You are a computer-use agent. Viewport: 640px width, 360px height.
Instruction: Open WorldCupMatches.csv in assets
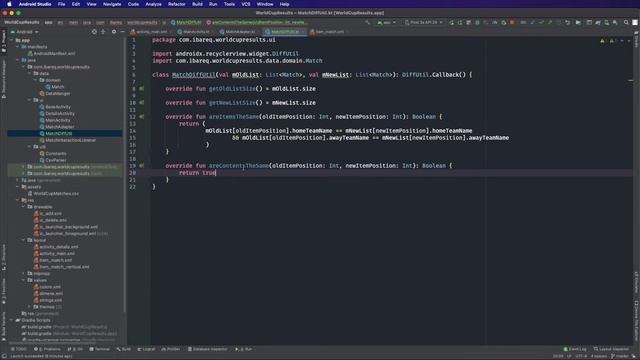(x=53, y=193)
